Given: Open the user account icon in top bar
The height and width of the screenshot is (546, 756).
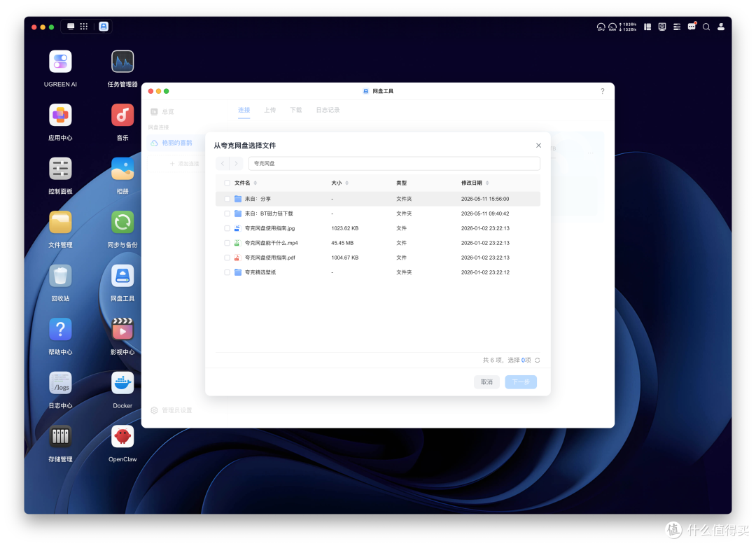Looking at the screenshot, I should [x=721, y=27].
